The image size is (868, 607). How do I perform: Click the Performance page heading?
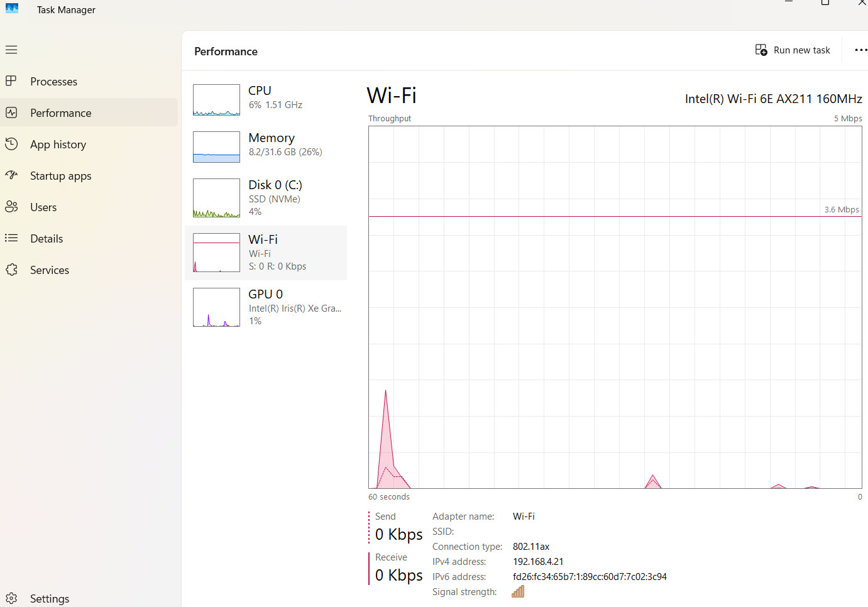tap(226, 52)
